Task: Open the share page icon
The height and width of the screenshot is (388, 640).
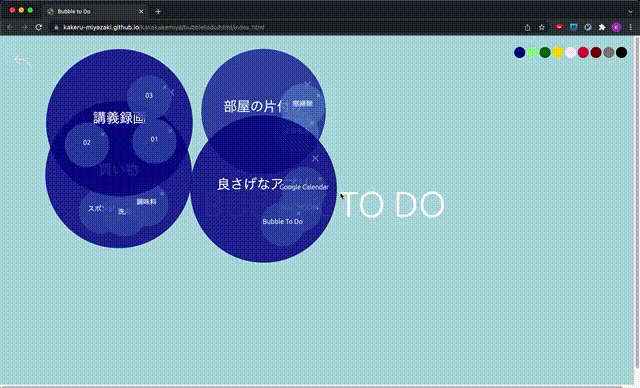Action: click(x=527, y=27)
